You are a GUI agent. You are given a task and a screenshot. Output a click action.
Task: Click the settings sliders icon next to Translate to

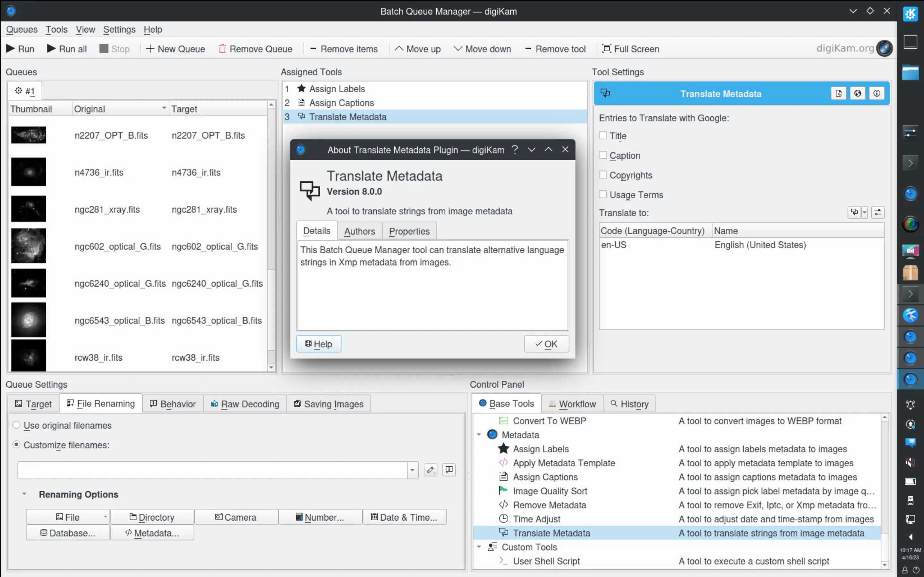[x=878, y=212]
